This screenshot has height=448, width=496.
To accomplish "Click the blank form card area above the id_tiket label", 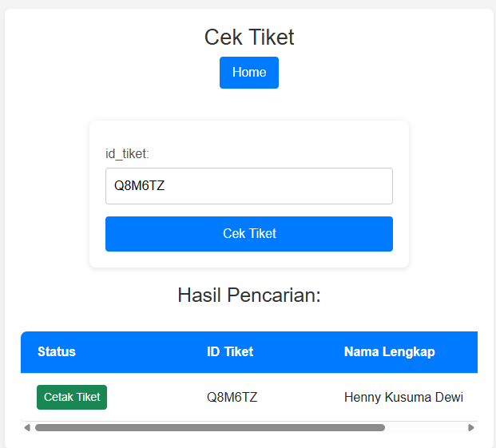I will 249,133.
